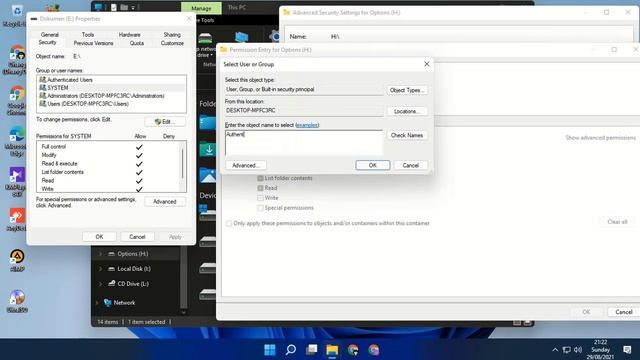Viewport: 640px width, 360px height.
Task: Click the Pictures folder icon in Explorer
Action: (x=208, y=176)
